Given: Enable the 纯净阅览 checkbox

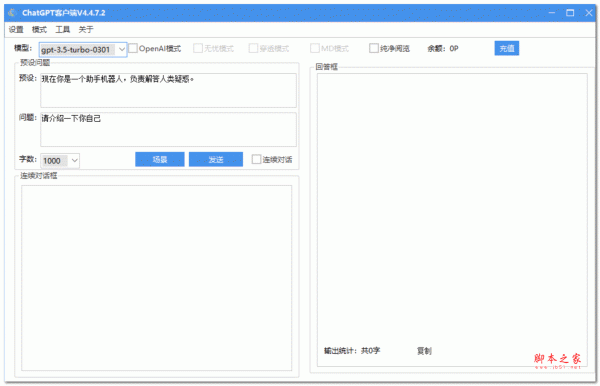Looking at the screenshot, I should pos(374,48).
